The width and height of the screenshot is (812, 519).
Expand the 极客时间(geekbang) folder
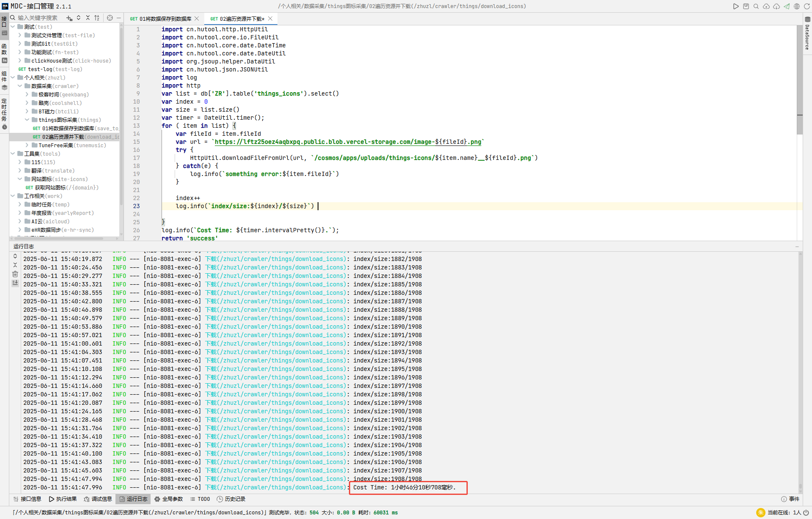coord(27,94)
